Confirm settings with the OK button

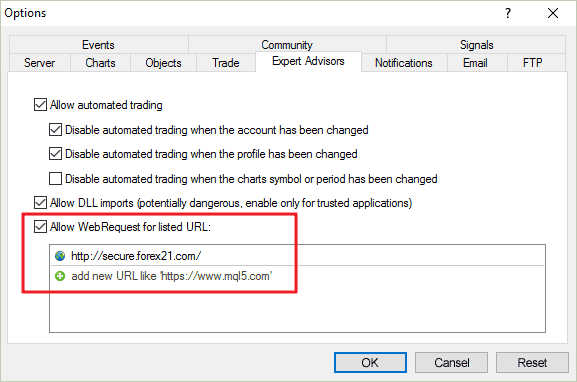[370, 362]
